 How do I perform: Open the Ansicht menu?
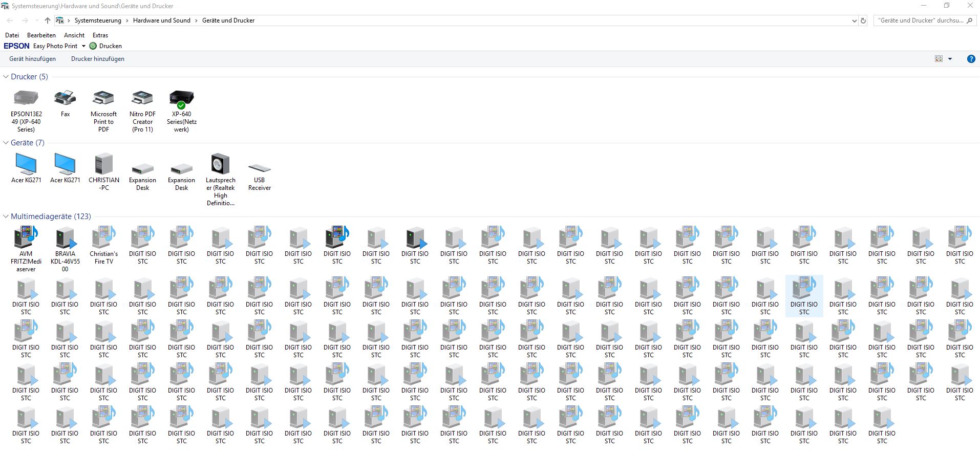click(74, 35)
